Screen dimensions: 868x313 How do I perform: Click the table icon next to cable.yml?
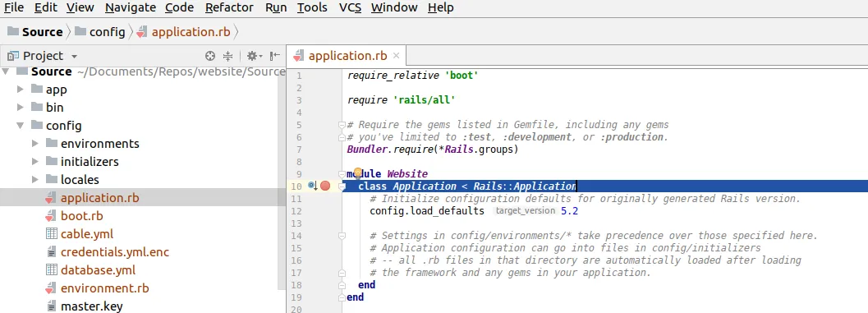pos(51,234)
